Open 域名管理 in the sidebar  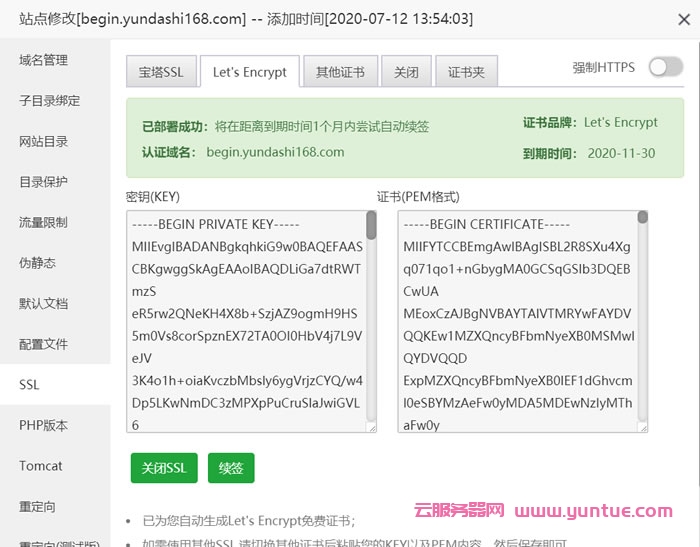tap(44, 60)
